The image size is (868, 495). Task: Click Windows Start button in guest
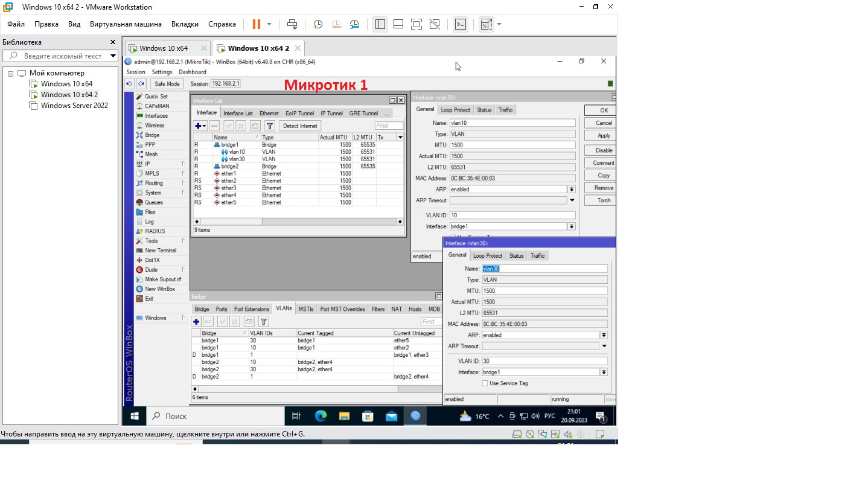click(134, 416)
